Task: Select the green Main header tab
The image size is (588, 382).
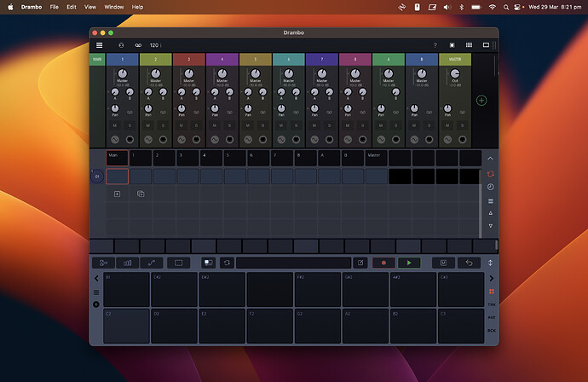Action: click(x=97, y=60)
